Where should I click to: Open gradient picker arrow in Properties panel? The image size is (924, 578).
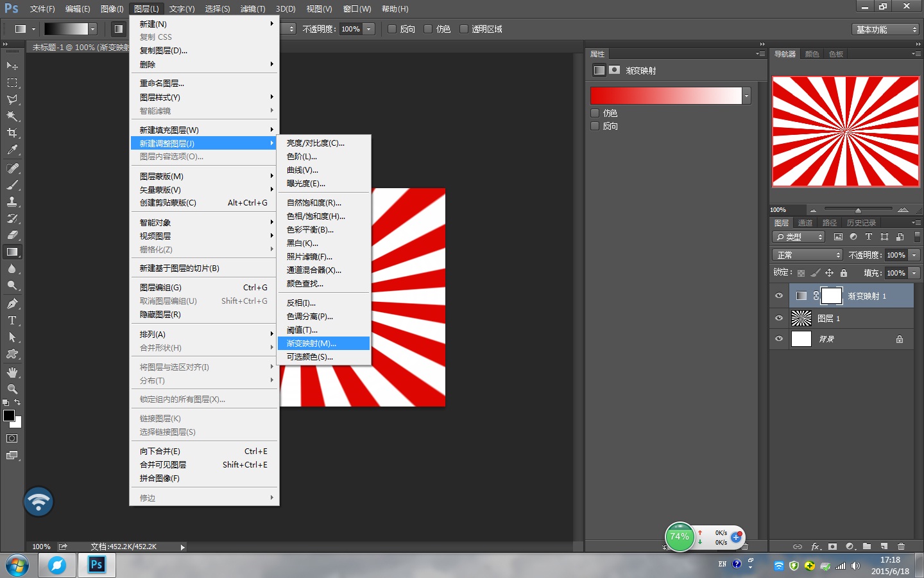[x=746, y=96]
